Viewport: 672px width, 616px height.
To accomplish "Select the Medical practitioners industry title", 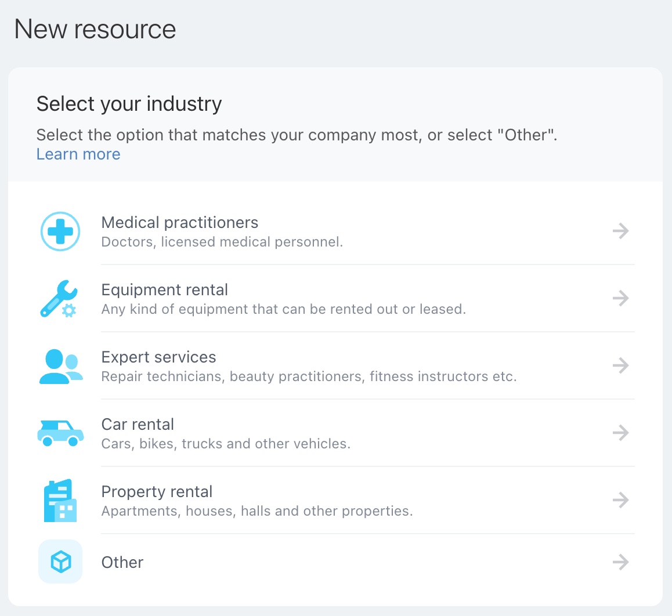I will click(x=180, y=223).
